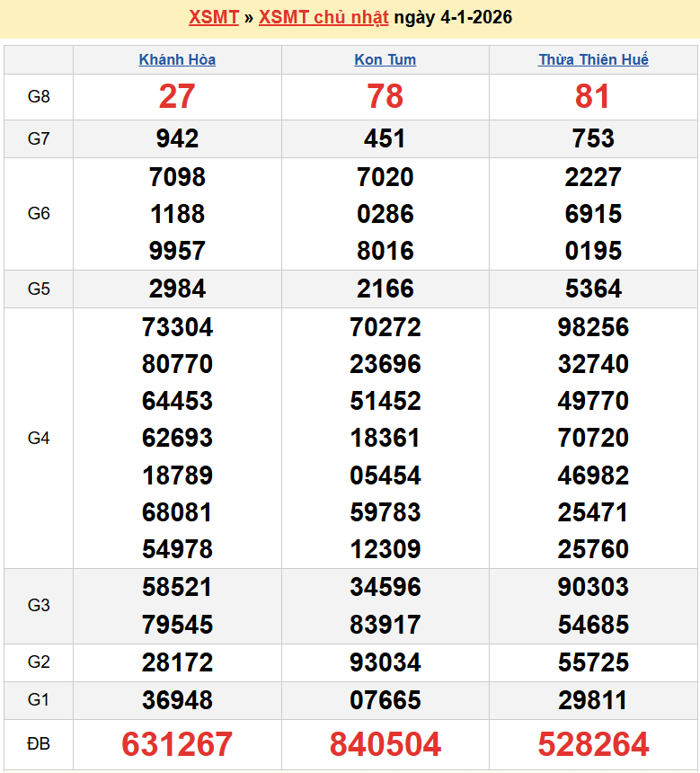Open the XSMT link in the header
The height and width of the screenshot is (773, 700).
coord(213,18)
